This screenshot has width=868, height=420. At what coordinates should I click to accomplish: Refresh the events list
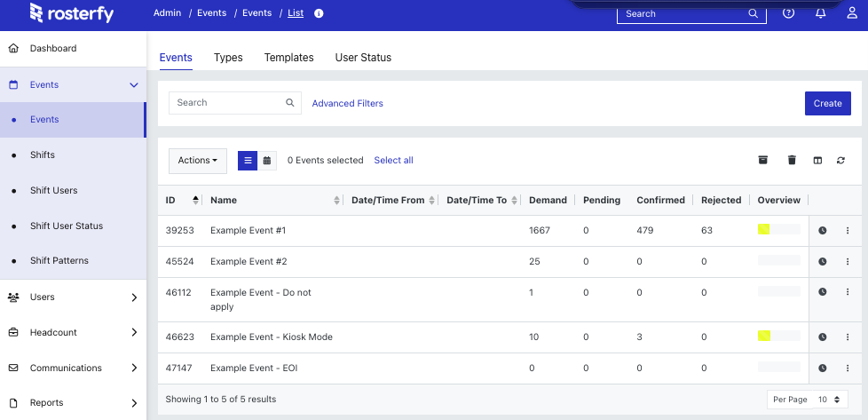tap(840, 160)
